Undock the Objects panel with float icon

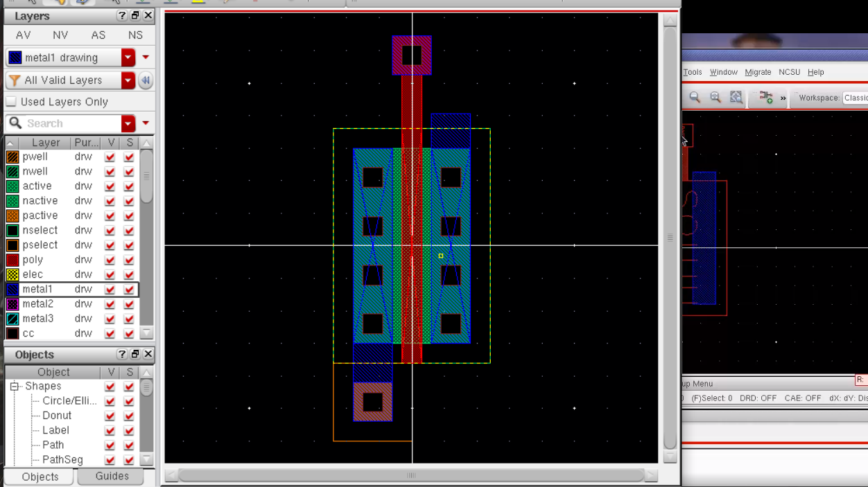tap(135, 354)
